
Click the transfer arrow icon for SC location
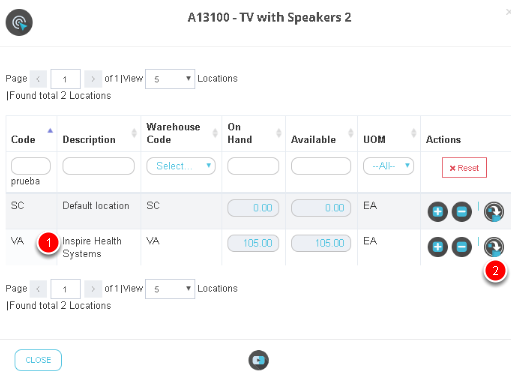tap(494, 212)
